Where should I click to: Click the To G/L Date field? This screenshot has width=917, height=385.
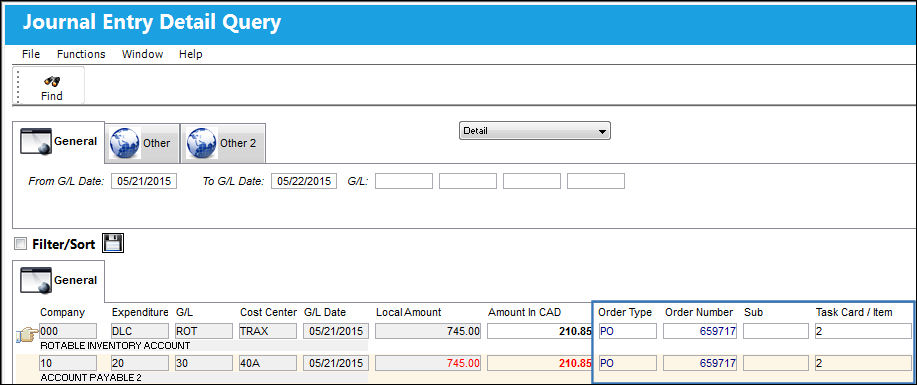[x=304, y=181]
